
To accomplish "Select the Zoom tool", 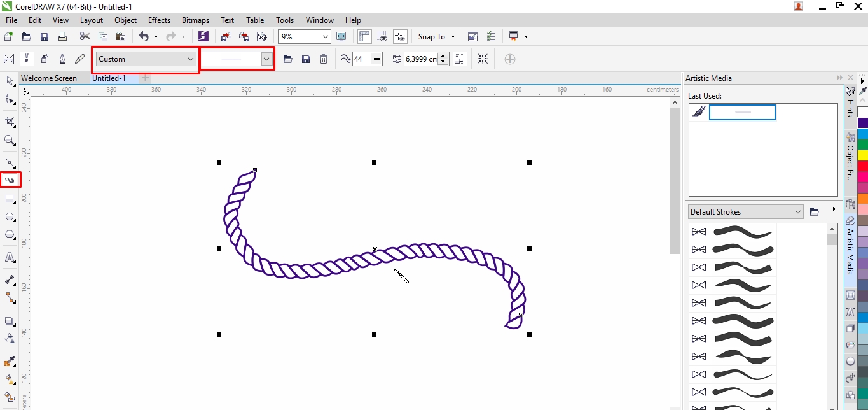I will pos(10,139).
